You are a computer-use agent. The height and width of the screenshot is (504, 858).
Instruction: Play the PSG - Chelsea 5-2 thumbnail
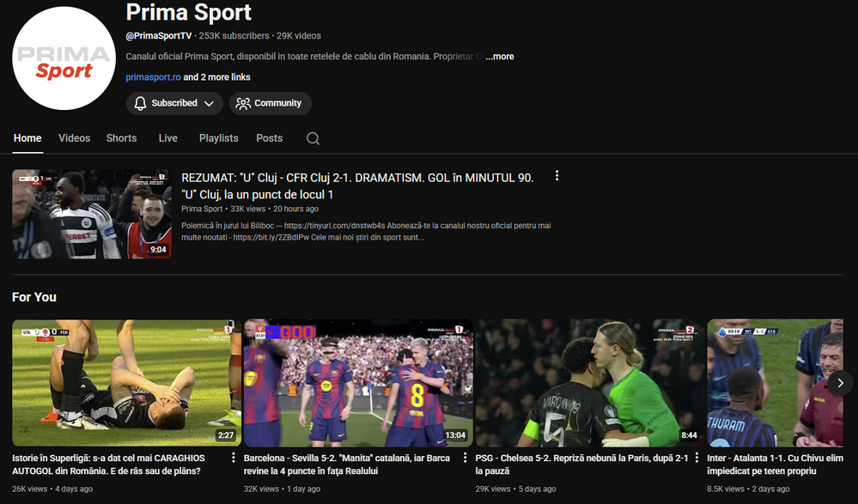click(x=590, y=383)
